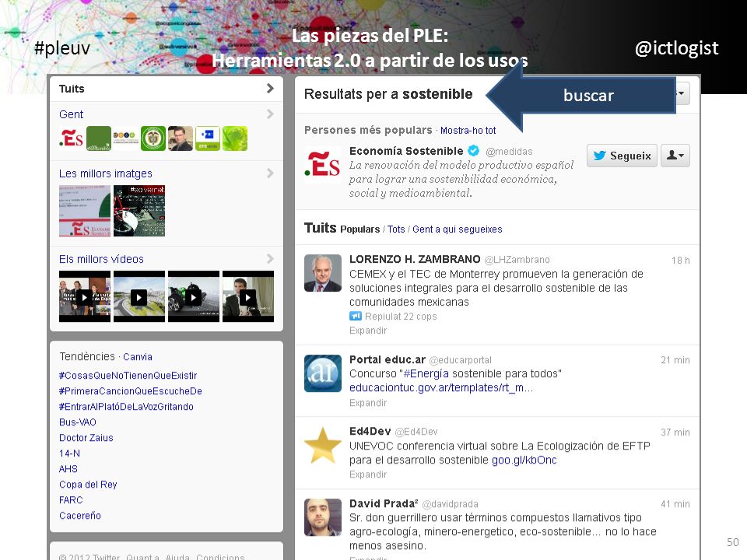Select the Populars tweets filter

click(359, 229)
